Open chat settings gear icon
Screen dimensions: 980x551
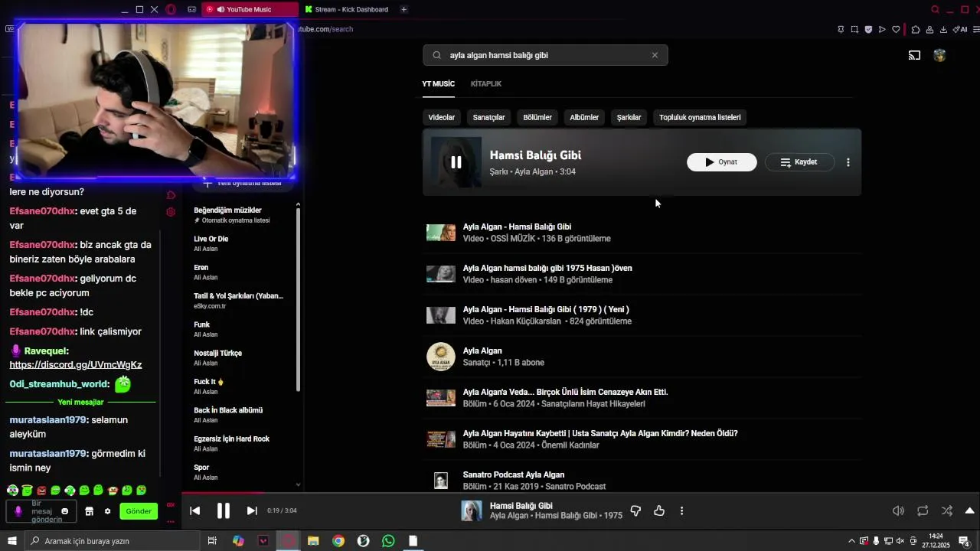tap(107, 511)
